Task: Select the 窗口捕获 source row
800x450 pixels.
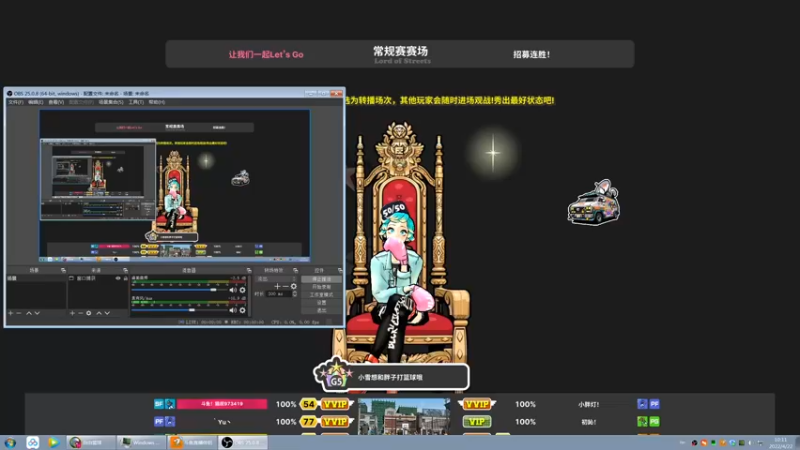Action: (98, 279)
